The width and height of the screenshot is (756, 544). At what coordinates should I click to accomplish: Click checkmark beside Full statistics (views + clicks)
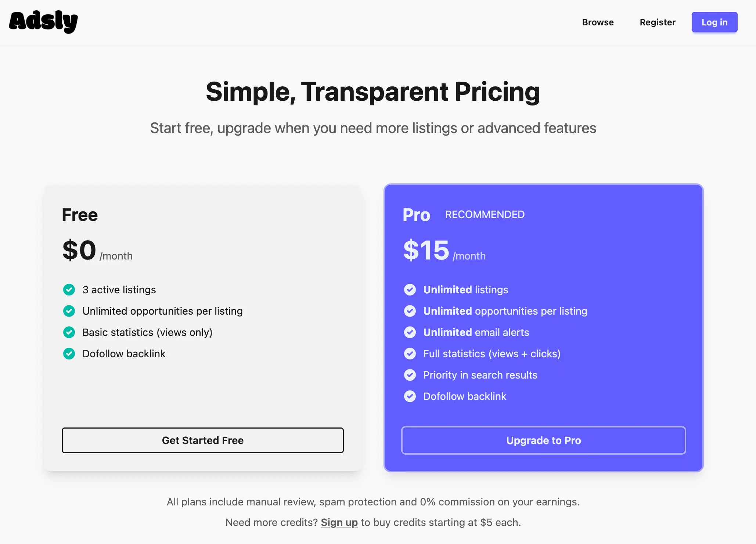(410, 354)
